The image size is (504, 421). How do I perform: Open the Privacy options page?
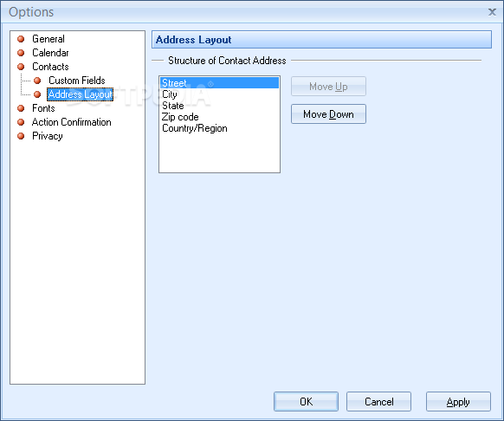pos(48,136)
